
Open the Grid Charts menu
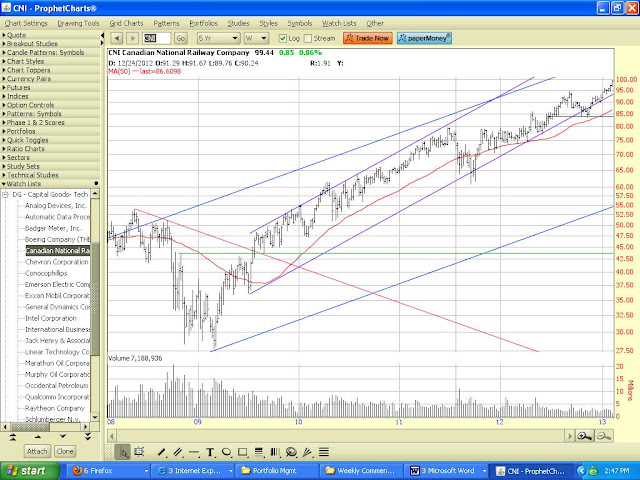[126, 23]
